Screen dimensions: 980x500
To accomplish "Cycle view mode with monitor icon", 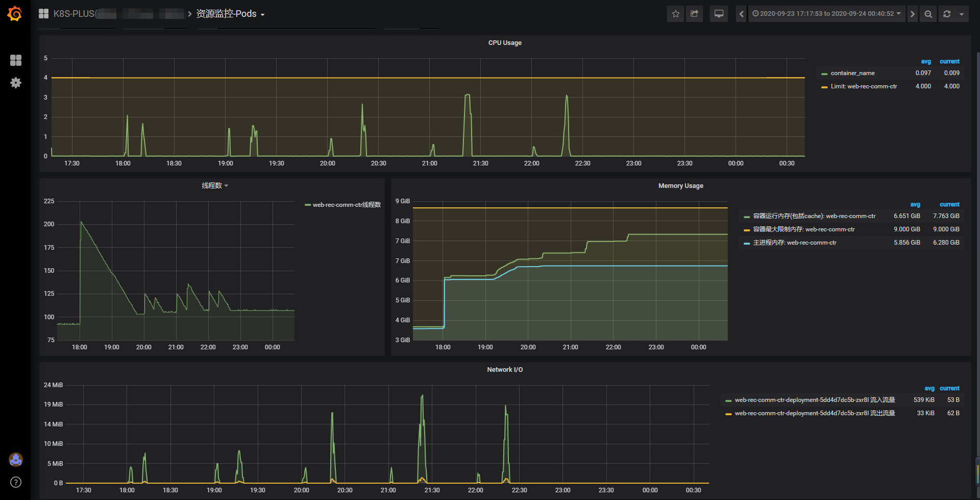I will pos(719,14).
